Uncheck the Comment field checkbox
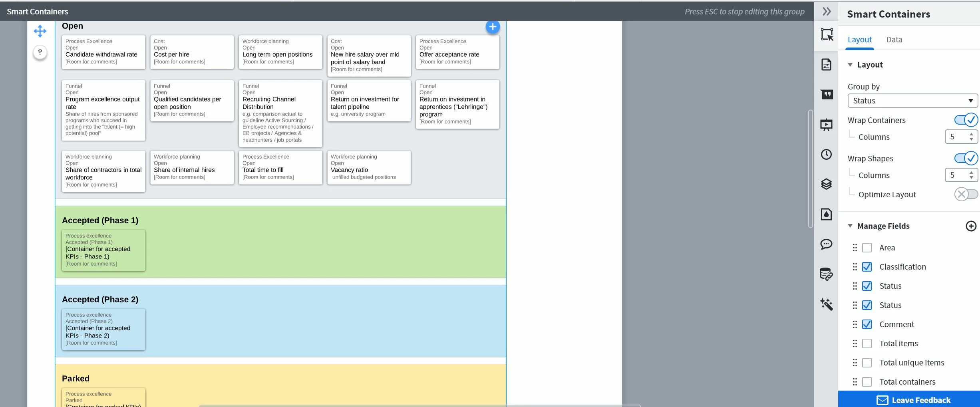This screenshot has height=407, width=980. (x=867, y=324)
